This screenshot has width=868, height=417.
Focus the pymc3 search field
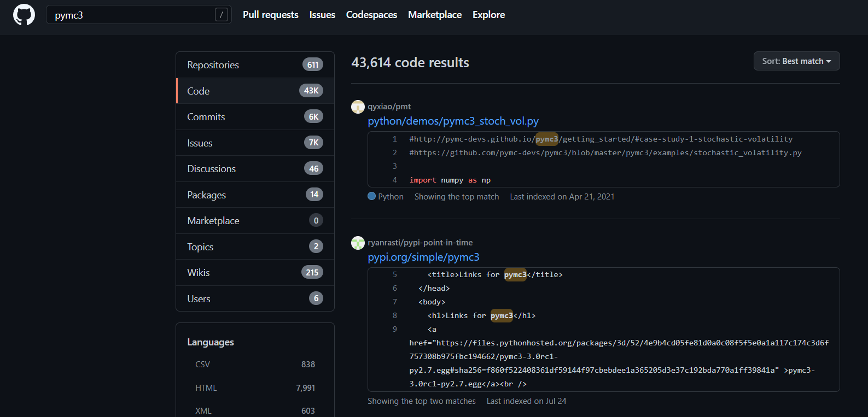(x=139, y=15)
